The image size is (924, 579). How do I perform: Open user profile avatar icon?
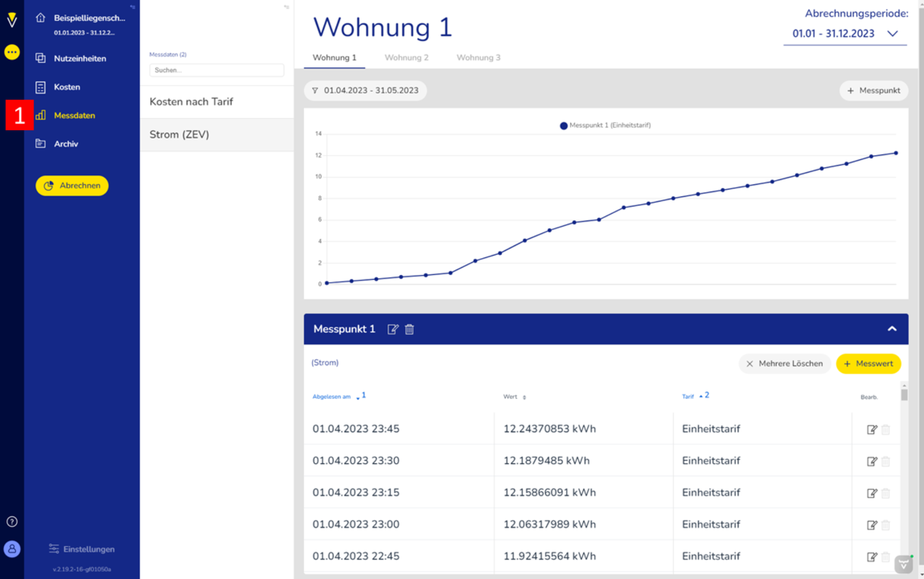12,549
